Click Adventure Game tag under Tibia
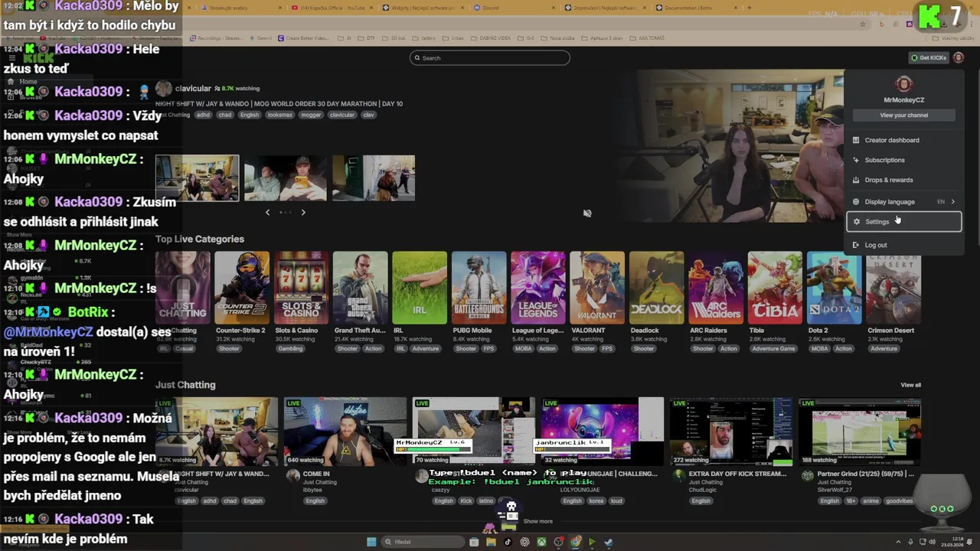The width and height of the screenshot is (980, 551). coord(773,349)
